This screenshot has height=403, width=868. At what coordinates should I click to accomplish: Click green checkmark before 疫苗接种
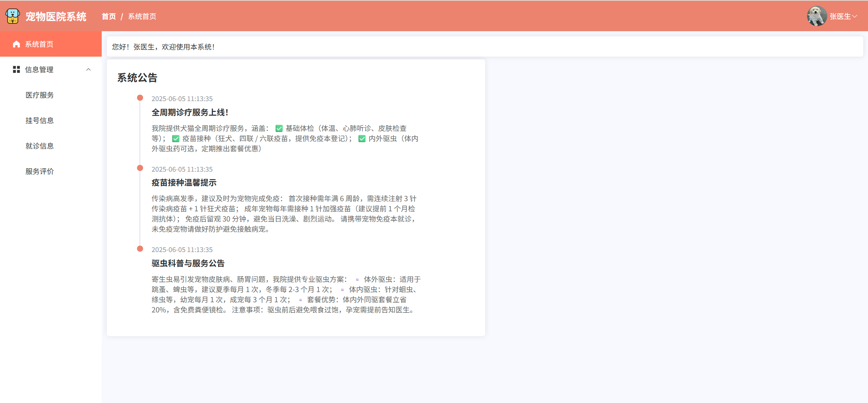tap(176, 139)
